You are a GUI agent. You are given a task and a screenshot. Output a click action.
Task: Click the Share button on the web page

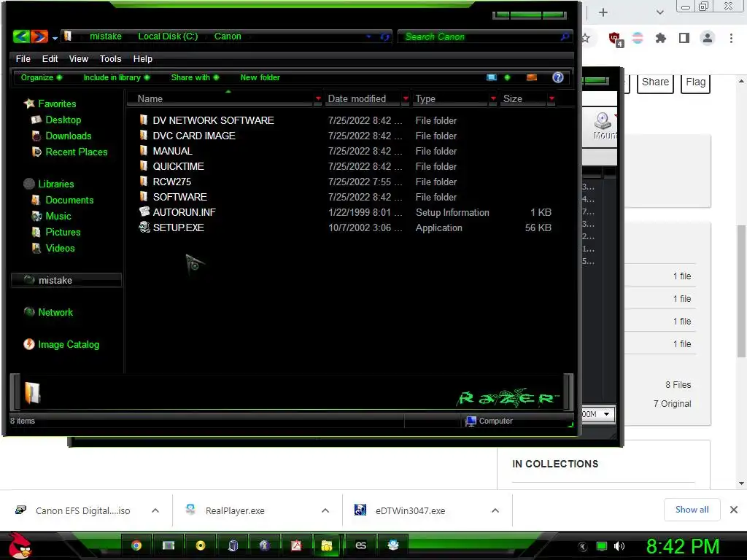(655, 82)
